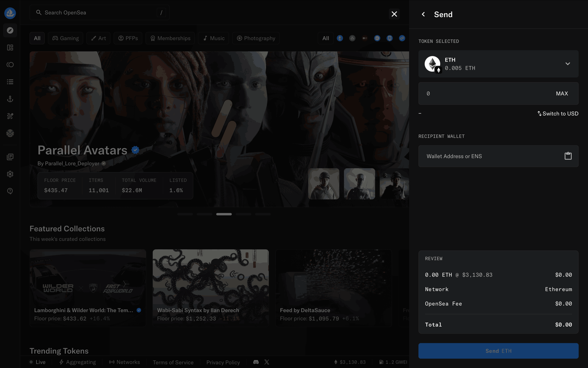Go to the fourth carousel slide indicator
The height and width of the screenshot is (368, 588).
tap(243, 214)
